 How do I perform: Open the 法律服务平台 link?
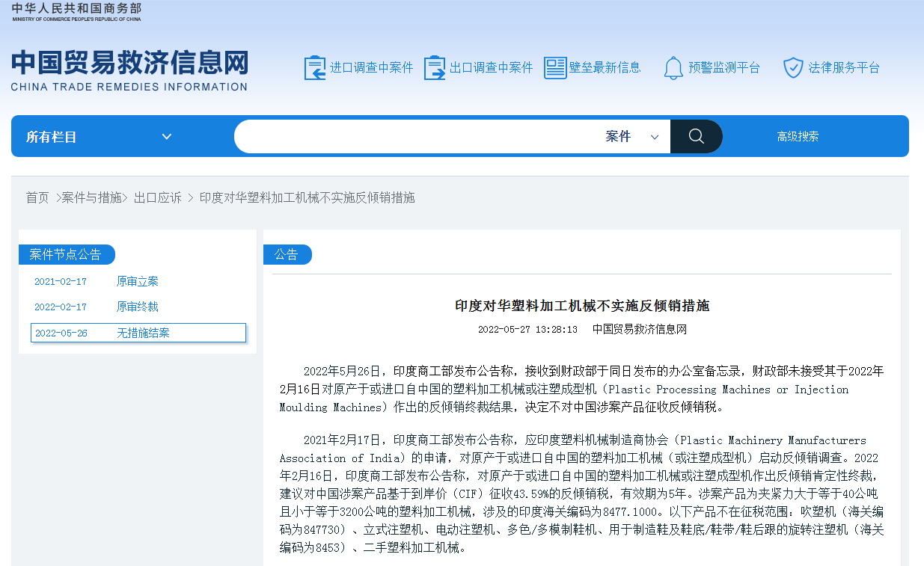(844, 68)
